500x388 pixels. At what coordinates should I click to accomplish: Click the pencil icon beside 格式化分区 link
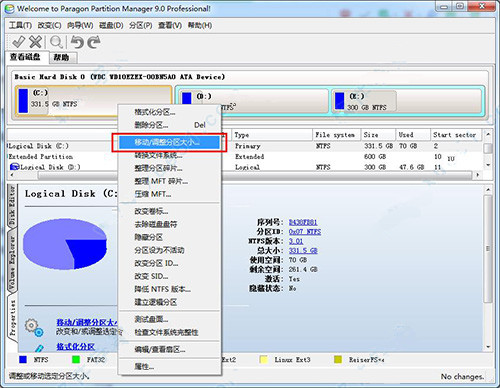point(39,348)
